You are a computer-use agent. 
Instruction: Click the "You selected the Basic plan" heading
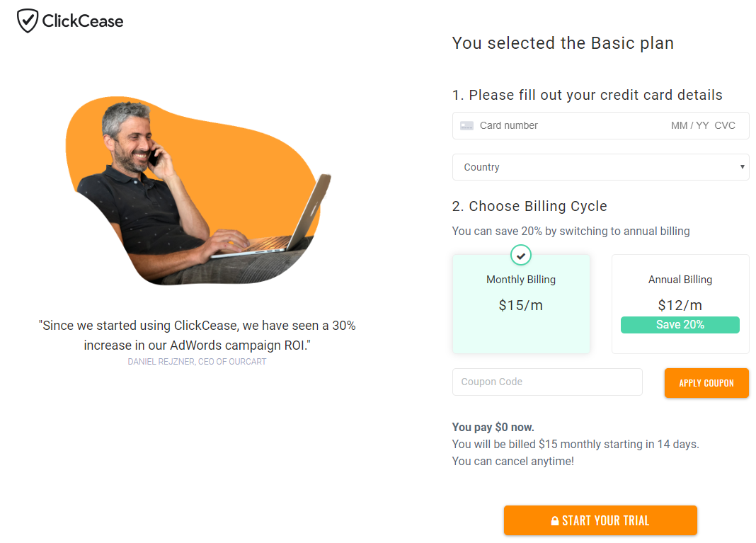tap(563, 43)
